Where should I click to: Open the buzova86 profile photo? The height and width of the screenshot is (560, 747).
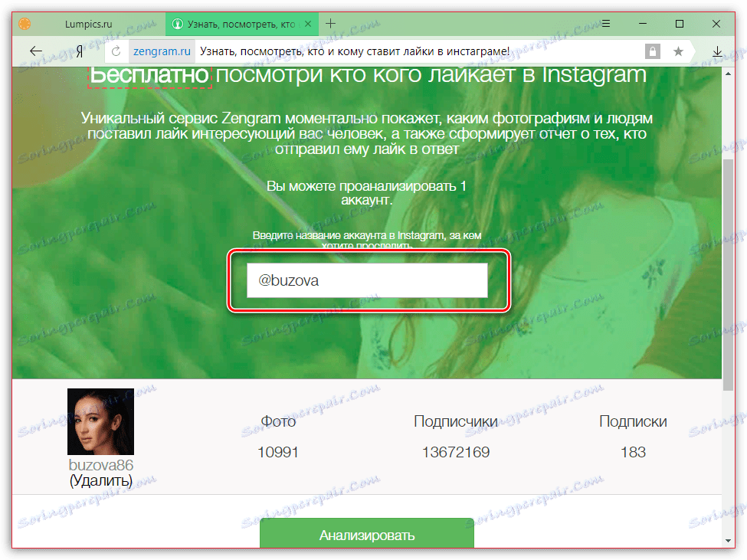coord(100,421)
